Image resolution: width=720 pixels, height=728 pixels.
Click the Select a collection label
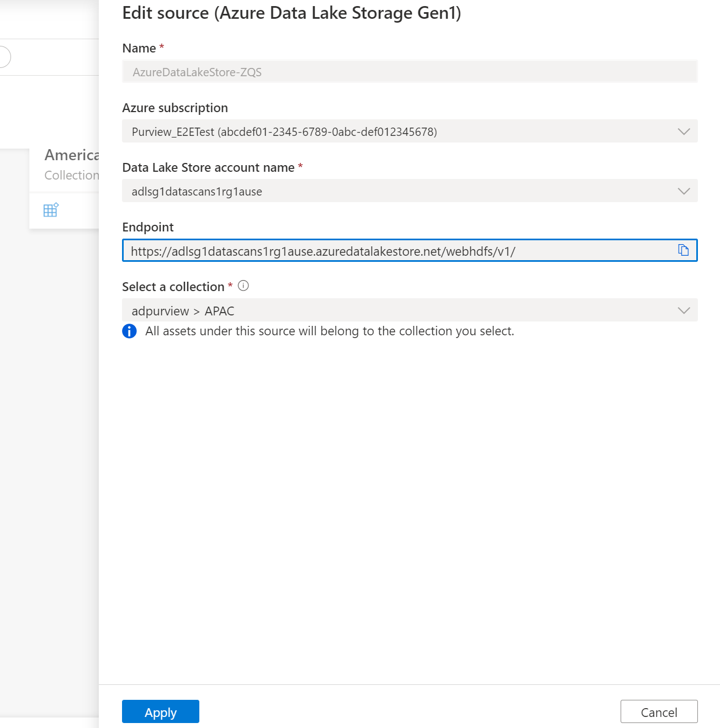(173, 287)
